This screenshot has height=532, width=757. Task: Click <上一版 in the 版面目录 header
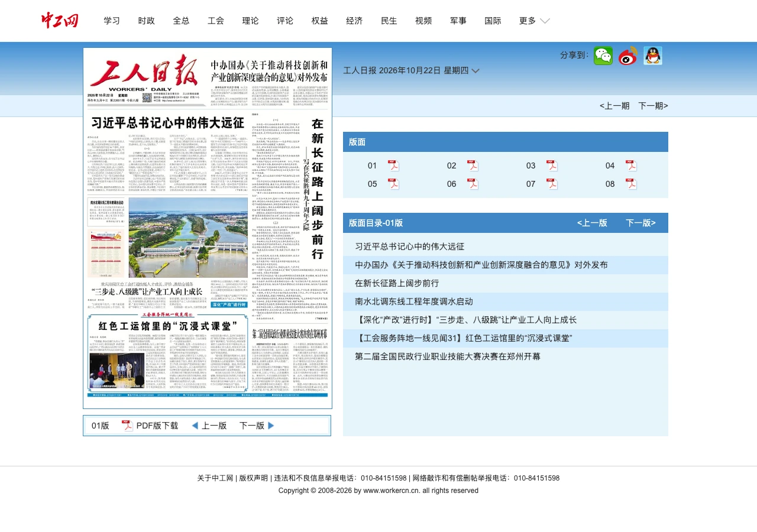pos(592,223)
